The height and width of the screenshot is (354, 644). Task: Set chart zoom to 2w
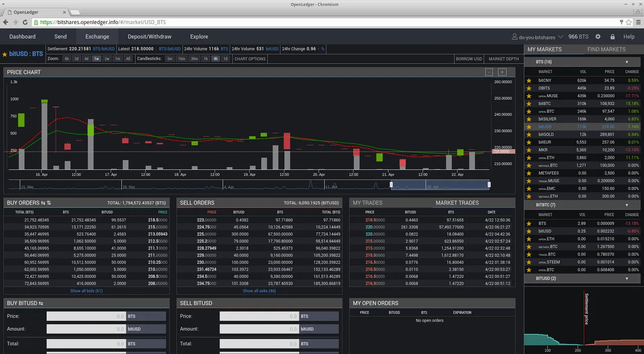click(x=107, y=59)
